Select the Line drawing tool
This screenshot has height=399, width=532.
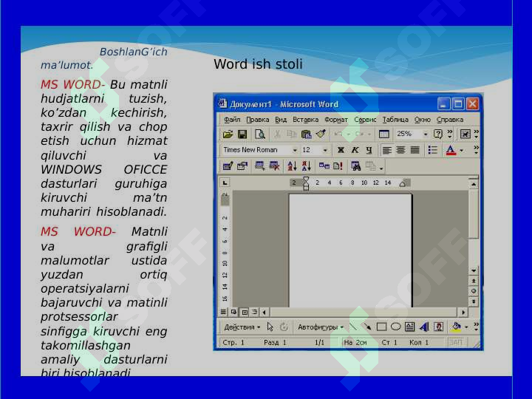point(353,327)
